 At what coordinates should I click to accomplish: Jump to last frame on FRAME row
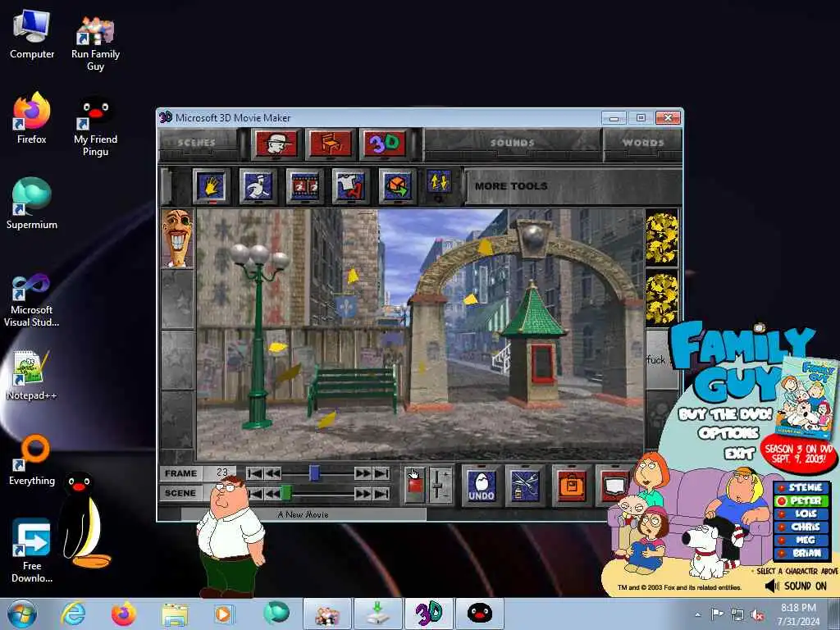click(381, 473)
